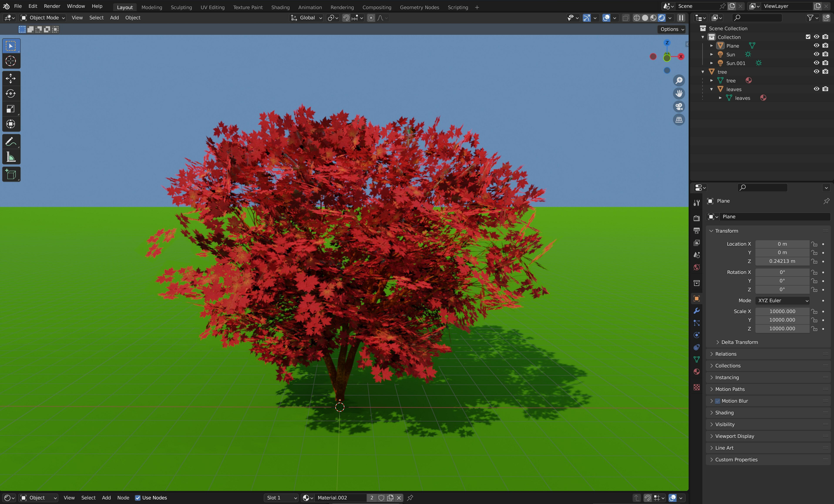This screenshot has width=834, height=504.
Task: Click the Scale X value field
Action: 782,311
